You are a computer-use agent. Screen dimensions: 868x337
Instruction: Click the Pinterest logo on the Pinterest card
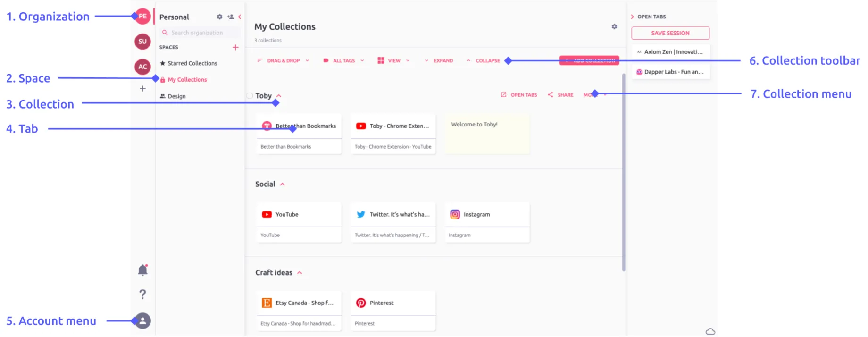coord(361,303)
